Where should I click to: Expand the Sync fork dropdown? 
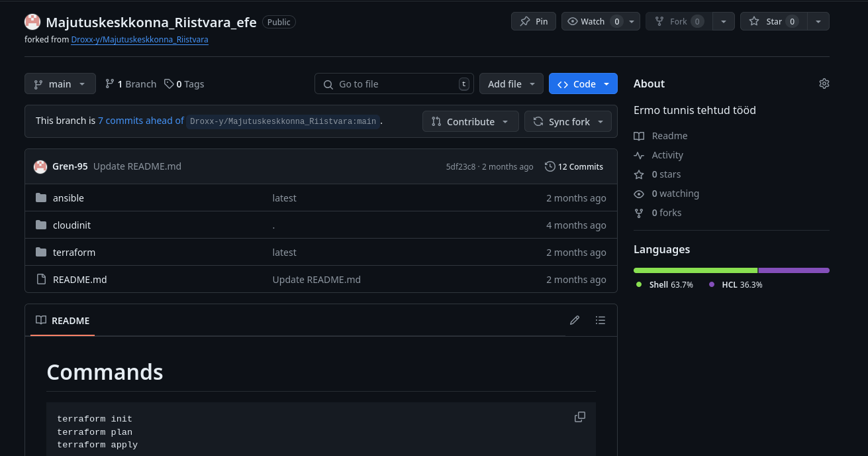(568, 121)
